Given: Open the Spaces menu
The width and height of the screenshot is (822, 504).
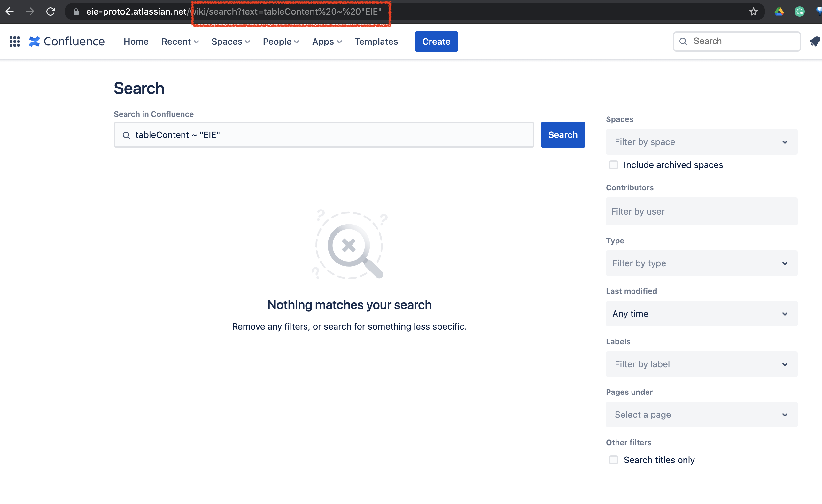Looking at the screenshot, I should (230, 42).
